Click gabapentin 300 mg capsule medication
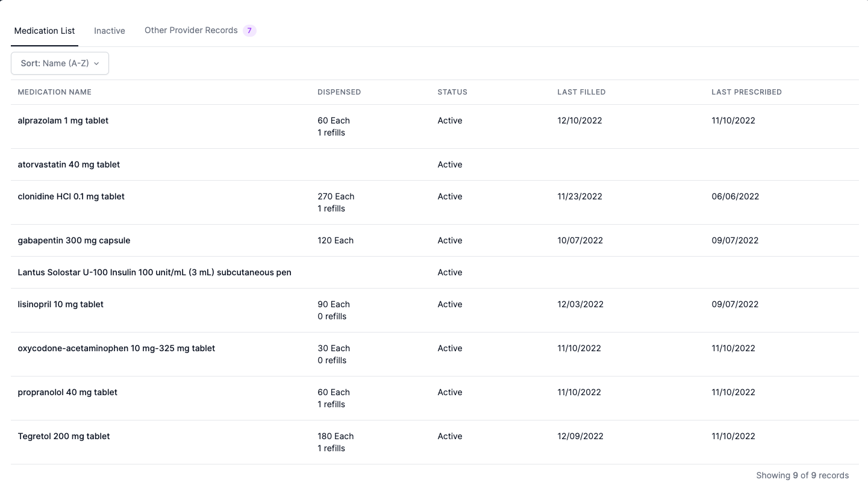This screenshot has width=868, height=497. coord(74,240)
